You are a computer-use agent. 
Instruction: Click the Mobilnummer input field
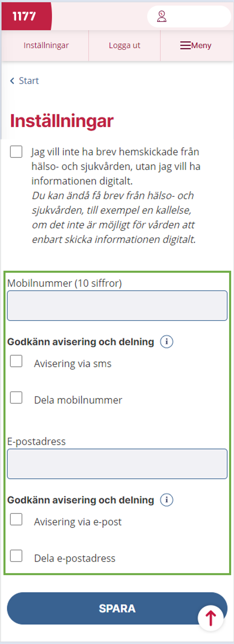(117, 305)
